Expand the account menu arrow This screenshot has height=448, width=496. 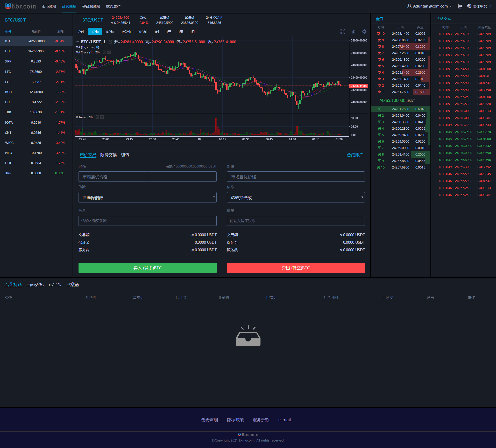[x=451, y=6]
